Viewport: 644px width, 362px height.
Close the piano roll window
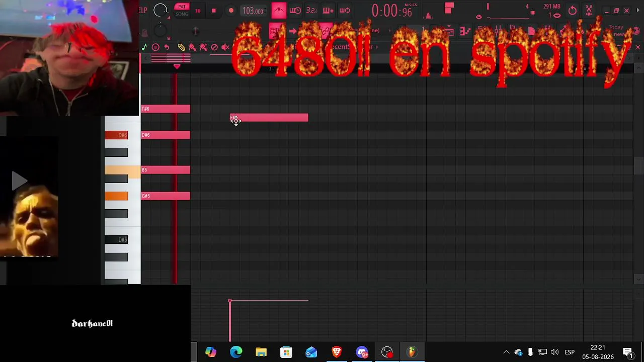pyautogui.click(x=638, y=47)
